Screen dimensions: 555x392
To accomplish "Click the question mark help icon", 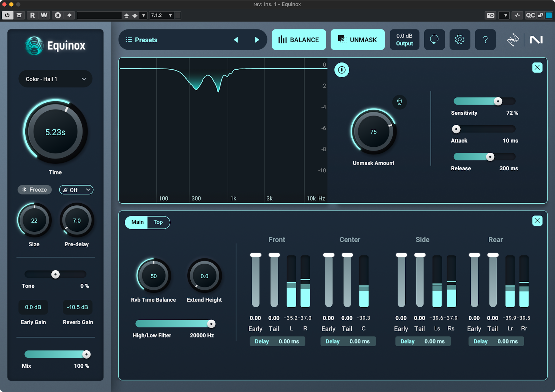I will (x=485, y=40).
